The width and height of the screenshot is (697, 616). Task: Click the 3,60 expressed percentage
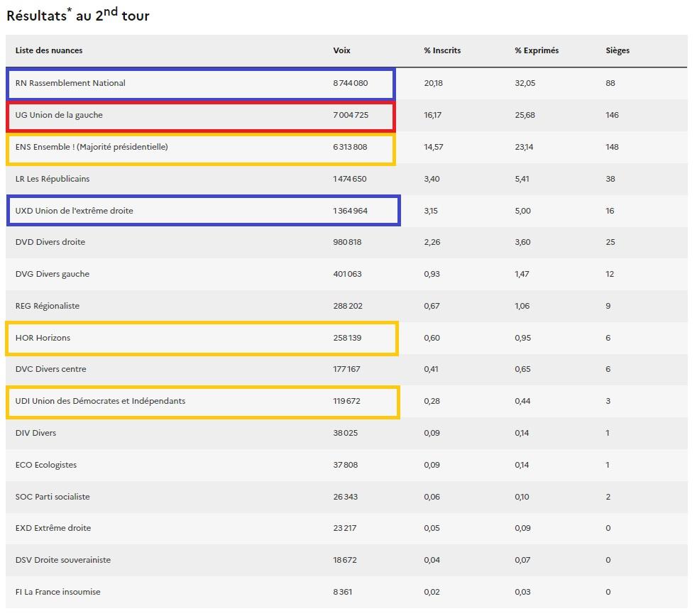point(522,242)
